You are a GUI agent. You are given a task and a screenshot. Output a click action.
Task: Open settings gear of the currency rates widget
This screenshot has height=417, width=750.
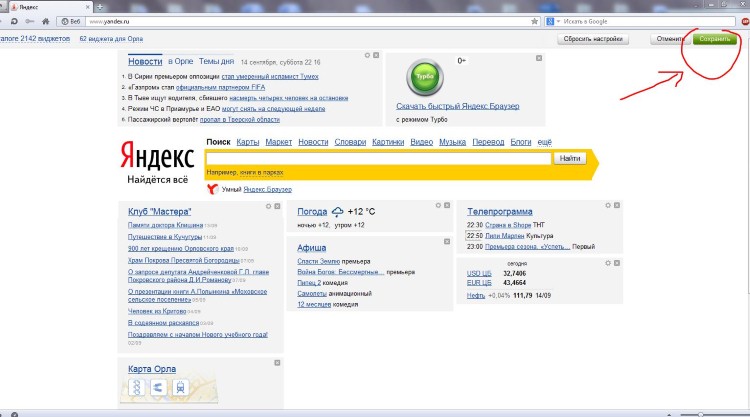tap(608, 263)
